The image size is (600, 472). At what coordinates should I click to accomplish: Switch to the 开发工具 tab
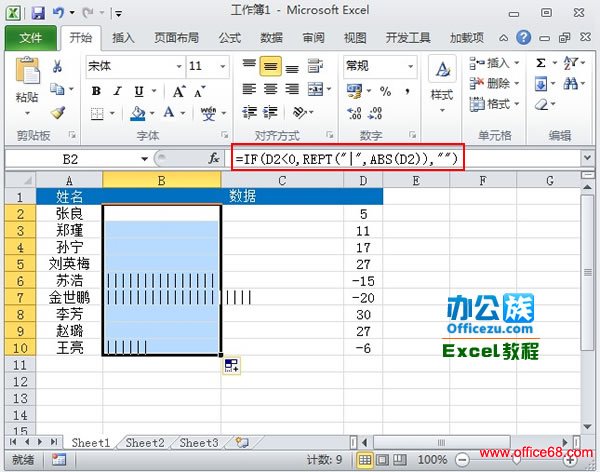pos(408,38)
